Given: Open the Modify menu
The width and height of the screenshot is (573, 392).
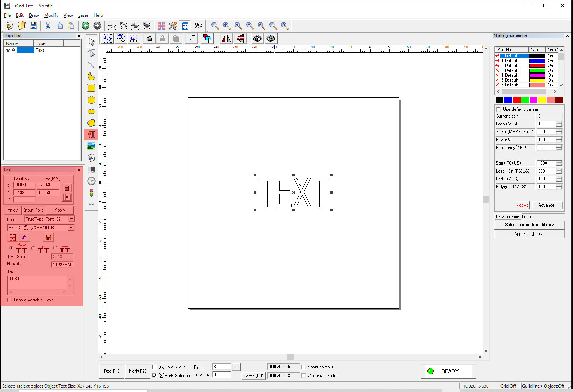Looking at the screenshot, I should tap(51, 15).
